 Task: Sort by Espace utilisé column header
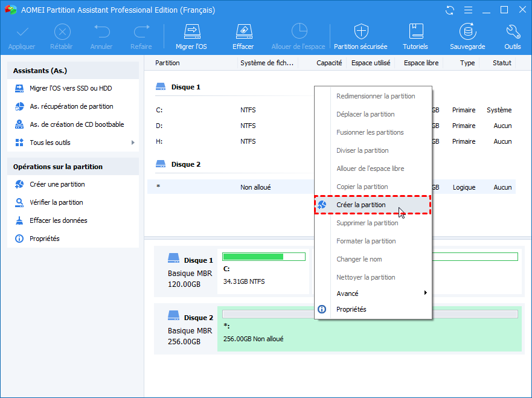371,63
